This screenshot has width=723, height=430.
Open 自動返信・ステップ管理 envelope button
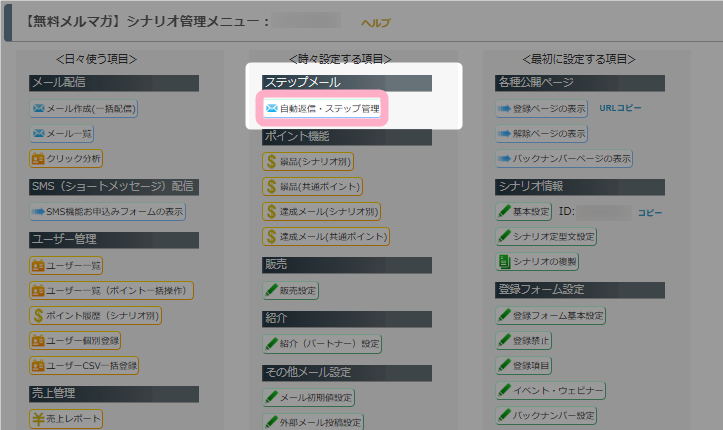[x=321, y=107]
